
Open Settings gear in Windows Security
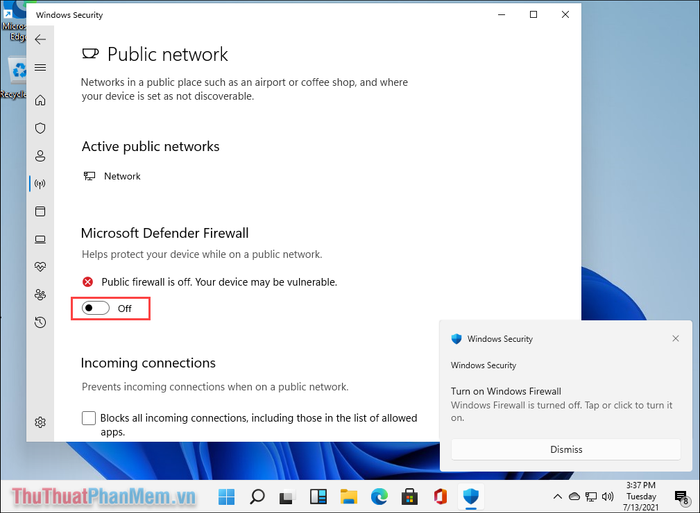pos(40,423)
